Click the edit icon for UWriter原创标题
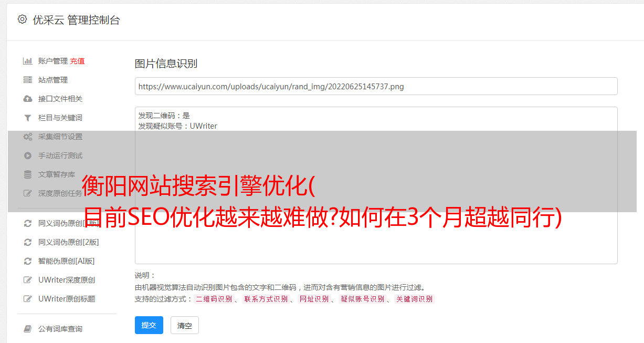The image size is (644, 343). click(28, 299)
